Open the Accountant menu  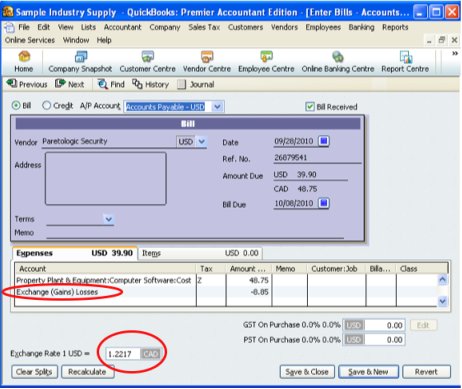point(122,27)
